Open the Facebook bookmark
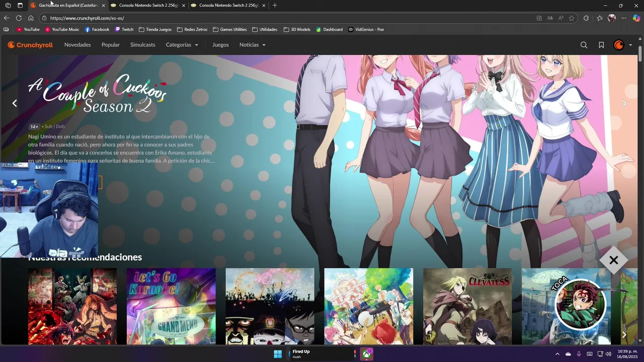The height and width of the screenshot is (362, 644). pyautogui.click(x=97, y=29)
